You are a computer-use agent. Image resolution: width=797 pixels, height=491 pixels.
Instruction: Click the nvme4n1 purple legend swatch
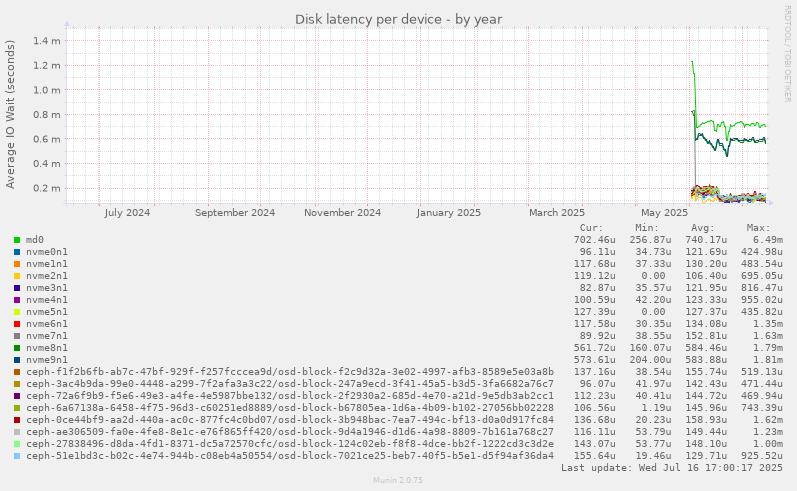point(17,300)
